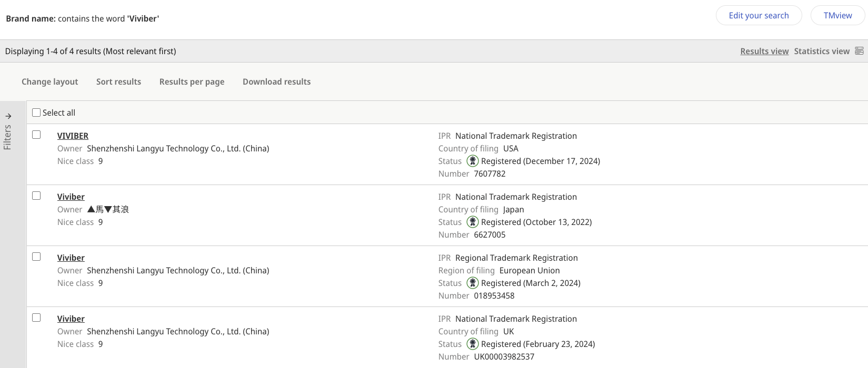Click status Registered (March 2, 2024)
This screenshot has height=368, width=868.
pyautogui.click(x=531, y=283)
